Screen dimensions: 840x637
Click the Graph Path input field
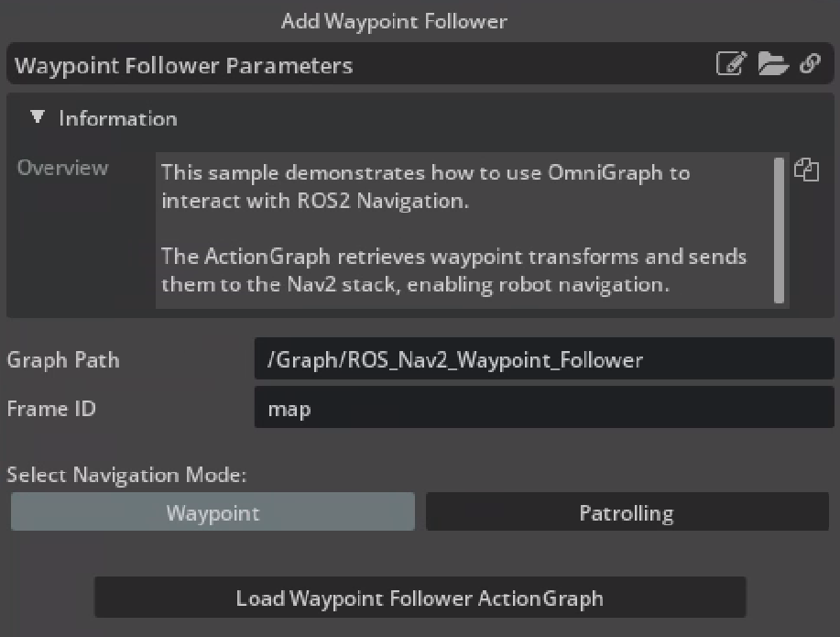(x=543, y=359)
